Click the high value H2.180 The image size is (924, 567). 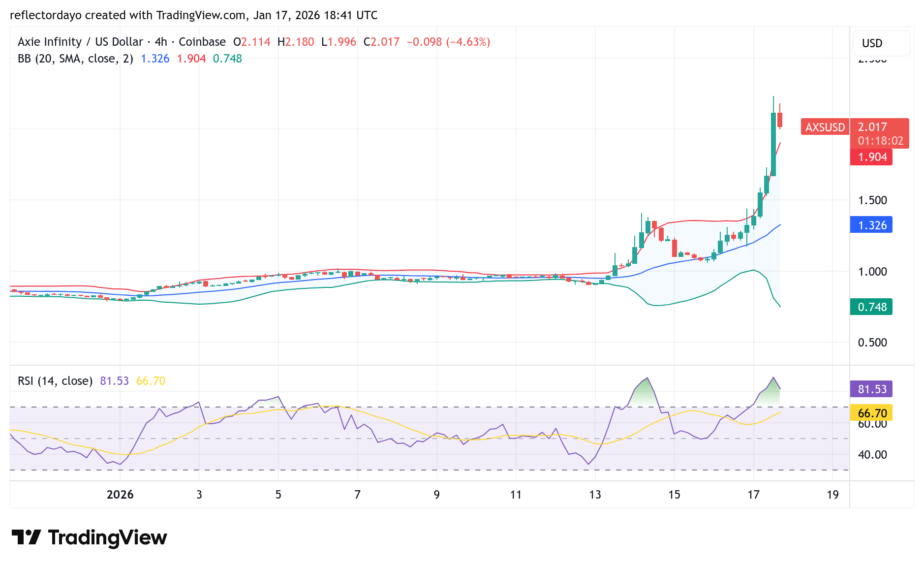click(296, 42)
